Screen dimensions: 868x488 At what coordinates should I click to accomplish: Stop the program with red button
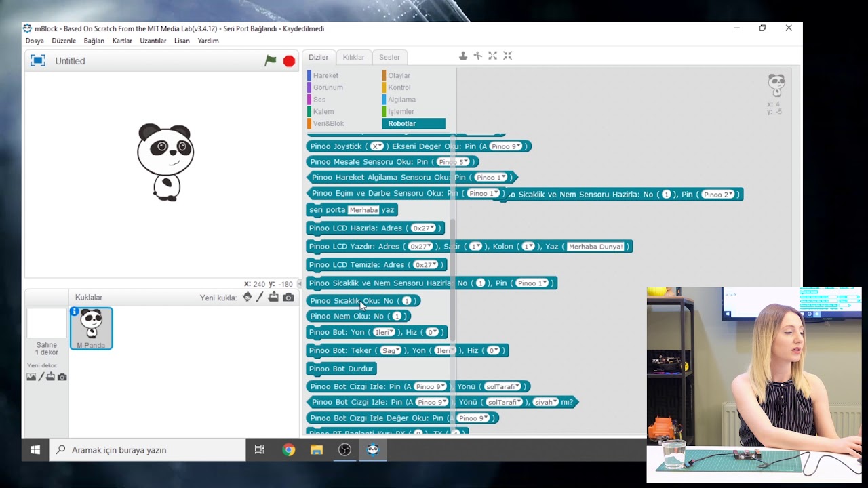(289, 61)
